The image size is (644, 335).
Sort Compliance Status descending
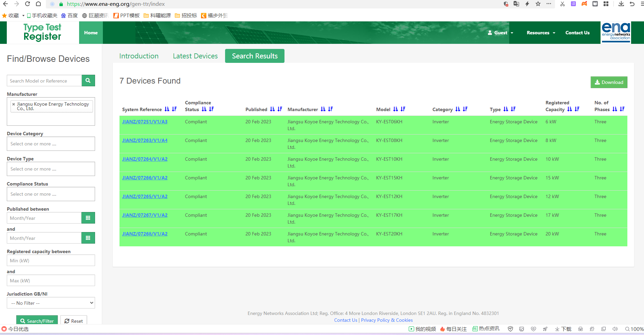[211, 109]
